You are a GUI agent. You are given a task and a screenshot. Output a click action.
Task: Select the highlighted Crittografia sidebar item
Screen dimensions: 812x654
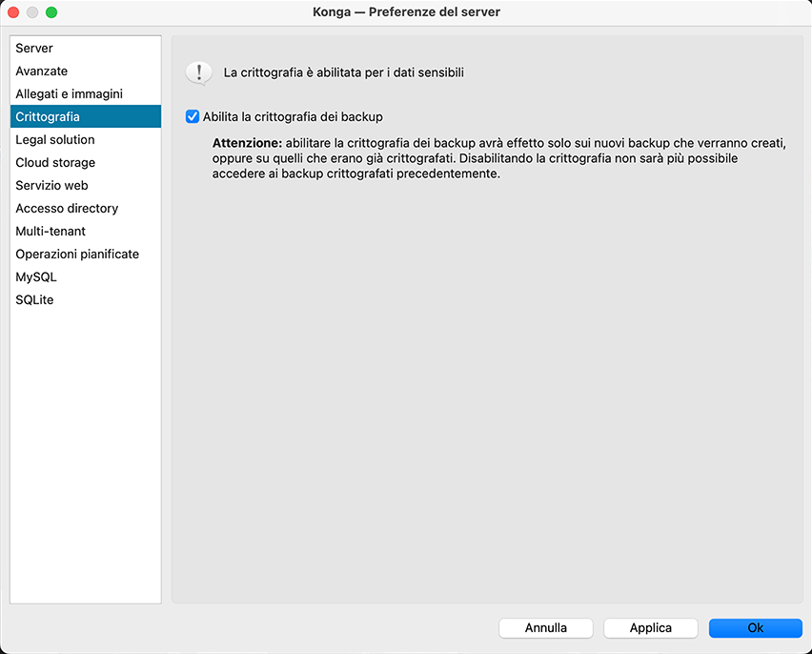48,116
